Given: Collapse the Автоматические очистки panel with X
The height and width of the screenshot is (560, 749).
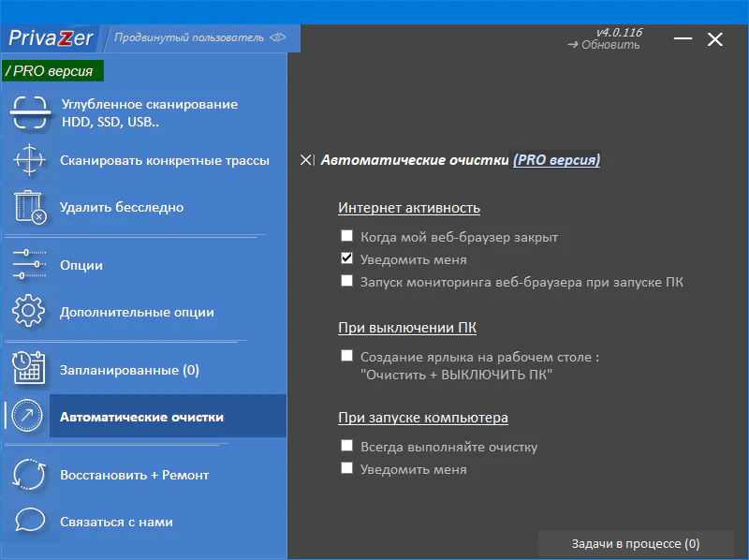Looking at the screenshot, I should (x=307, y=160).
